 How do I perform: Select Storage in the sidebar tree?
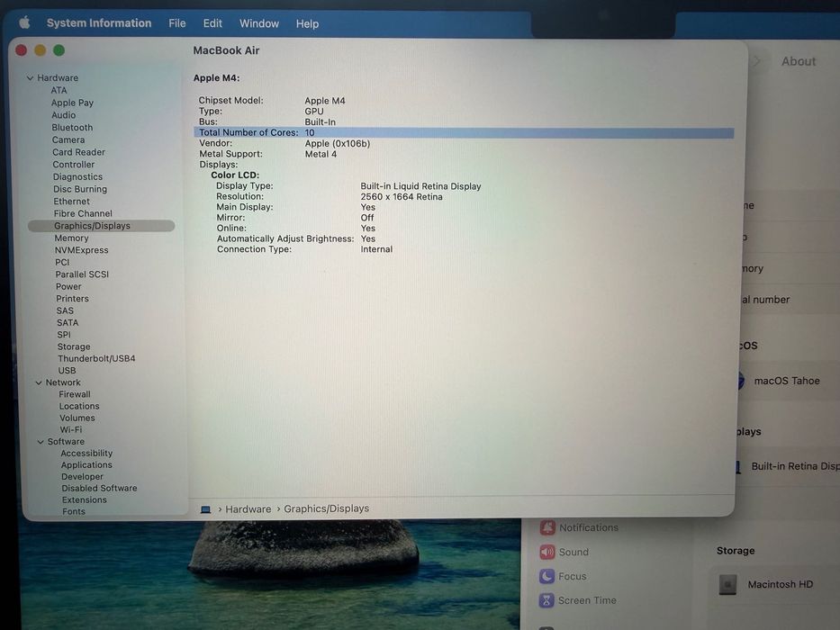74,346
